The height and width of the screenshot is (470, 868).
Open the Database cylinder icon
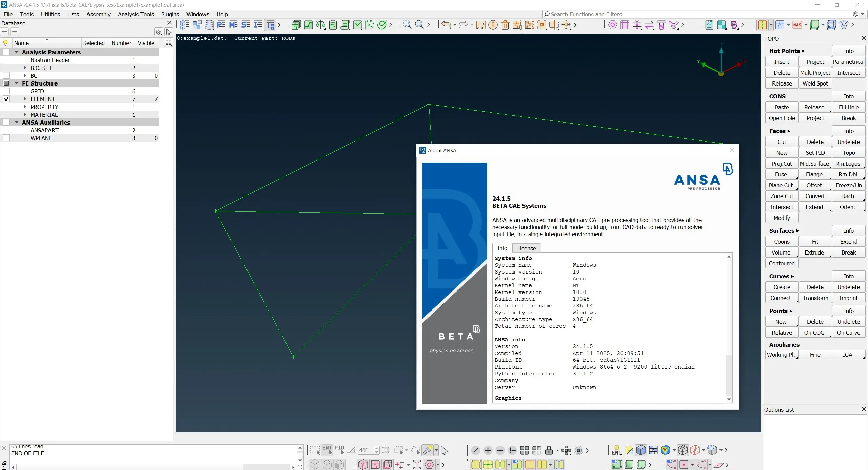tap(209, 25)
